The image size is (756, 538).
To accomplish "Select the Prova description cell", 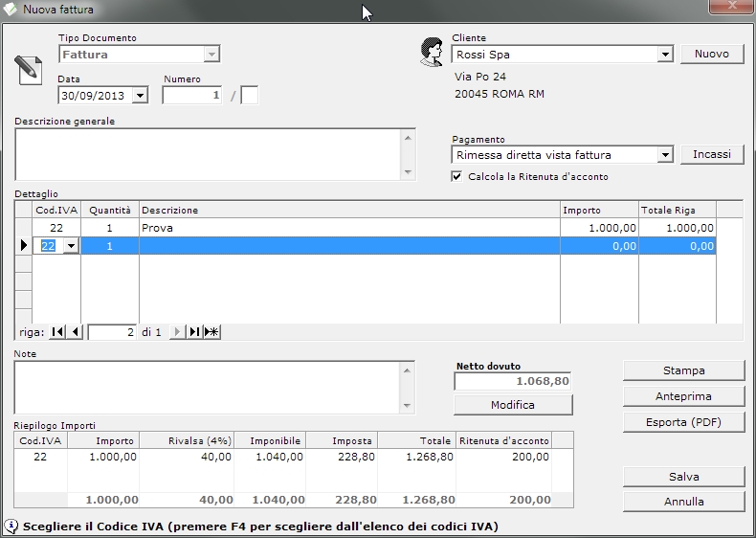I will pyautogui.click(x=349, y=228).
